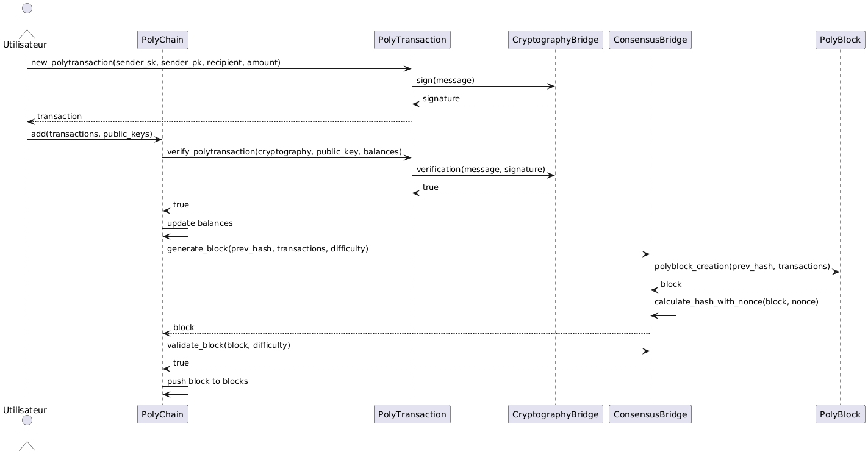Click the bottom PolyChain participant box
The height and width of the screenshot is (454, 868).
pyautogui.click(x=162, y=414)
